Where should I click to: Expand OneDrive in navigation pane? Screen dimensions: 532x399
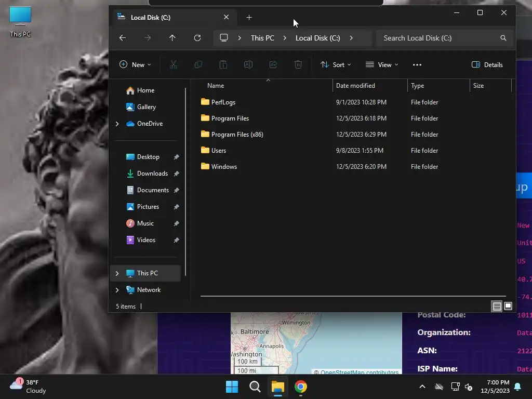click(117, 124)
